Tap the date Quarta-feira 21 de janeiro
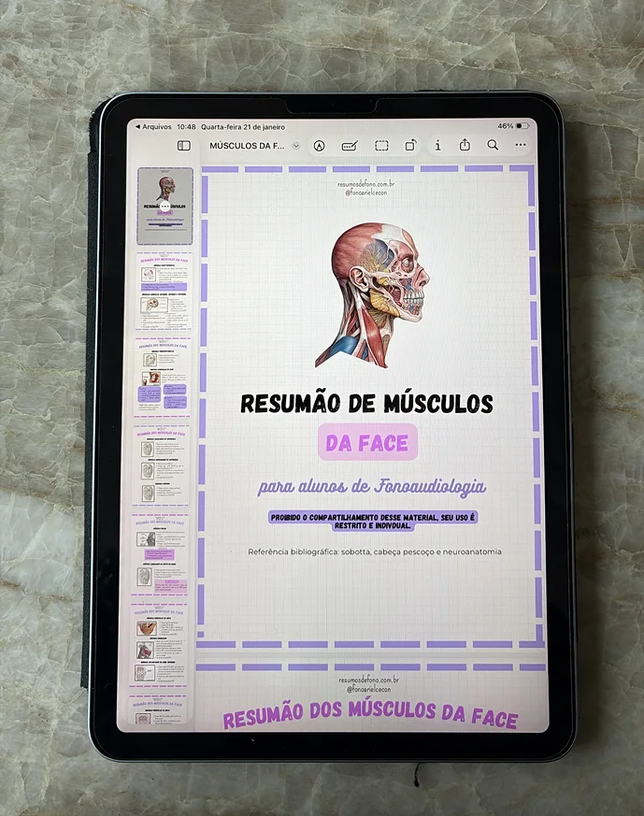The height and width of the screenshot is (816, 644). tap(243, 126)
